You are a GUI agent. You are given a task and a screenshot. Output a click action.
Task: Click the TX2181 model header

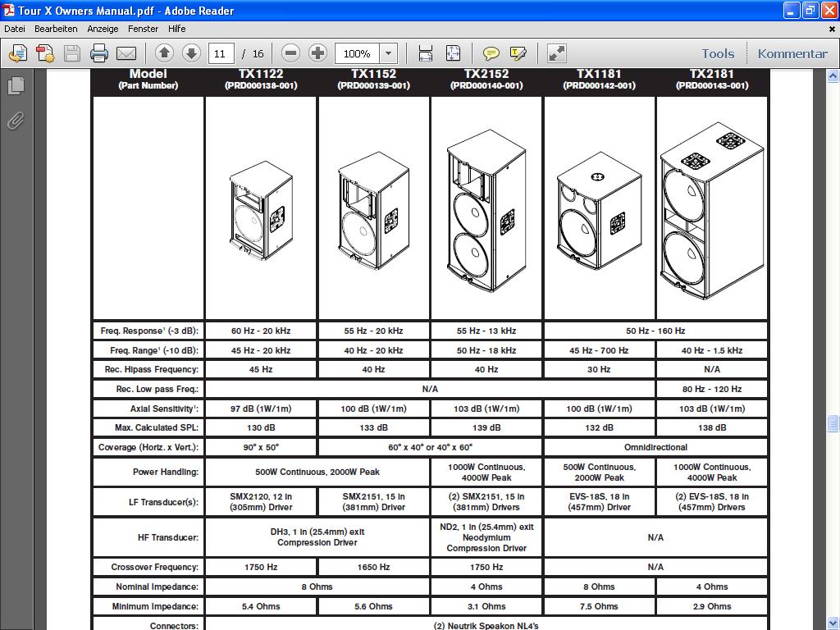point(711,74)
